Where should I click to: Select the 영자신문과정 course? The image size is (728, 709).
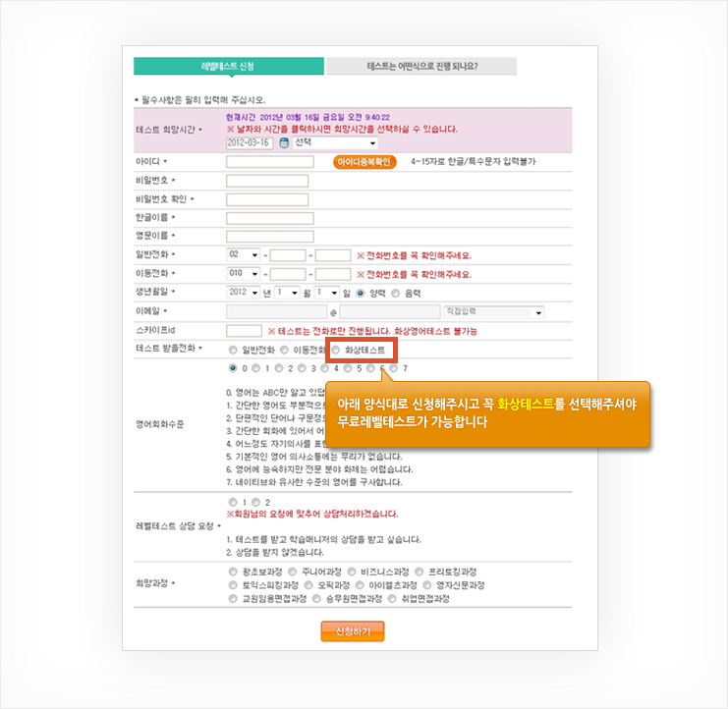click(x=427, y=585)
